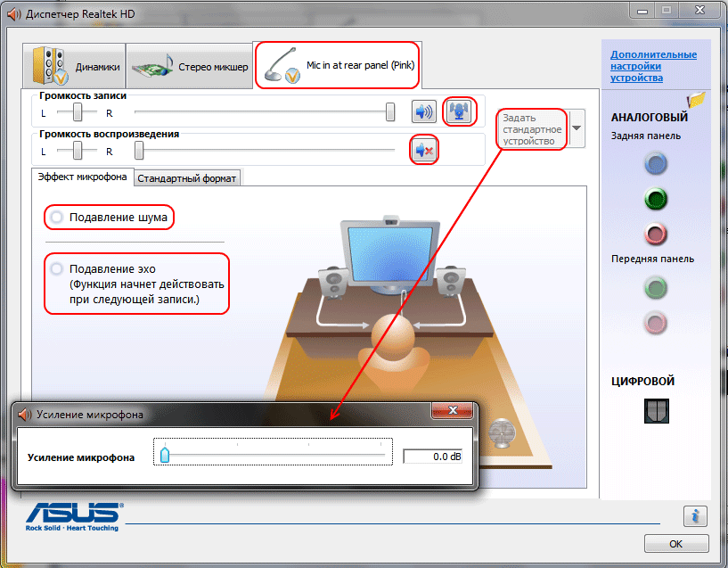The height and width of the screenshot is (568, 728).
Task: Click the pink front panel jack
Action: coord(656,323)
